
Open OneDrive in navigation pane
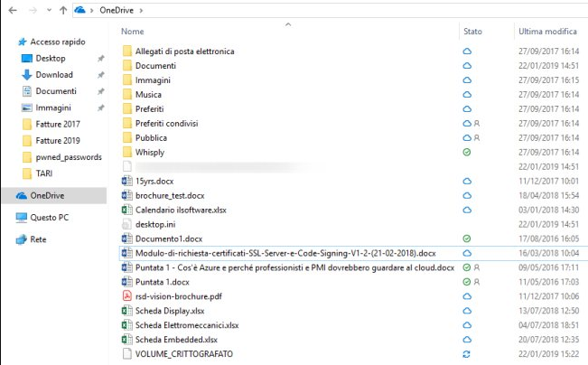[47, 195]
